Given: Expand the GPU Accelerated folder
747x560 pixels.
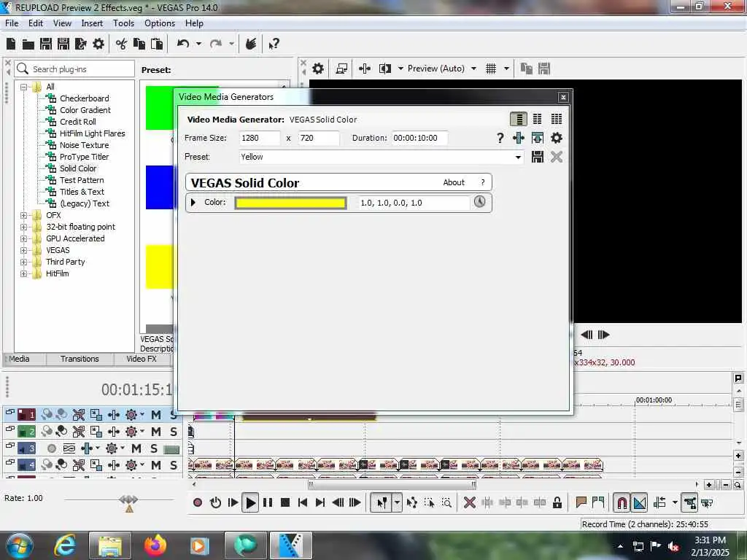Looking at the screenshot, I should point(23,238).
